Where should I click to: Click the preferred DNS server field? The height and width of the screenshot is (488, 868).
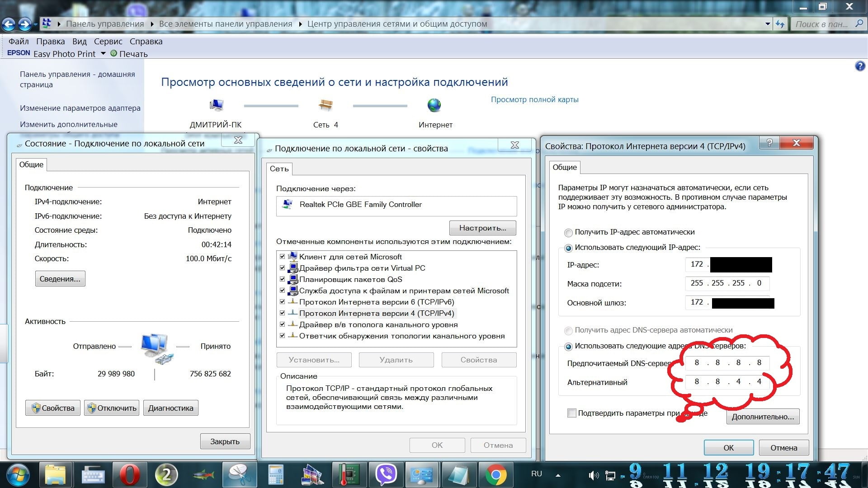click(727, 363)
